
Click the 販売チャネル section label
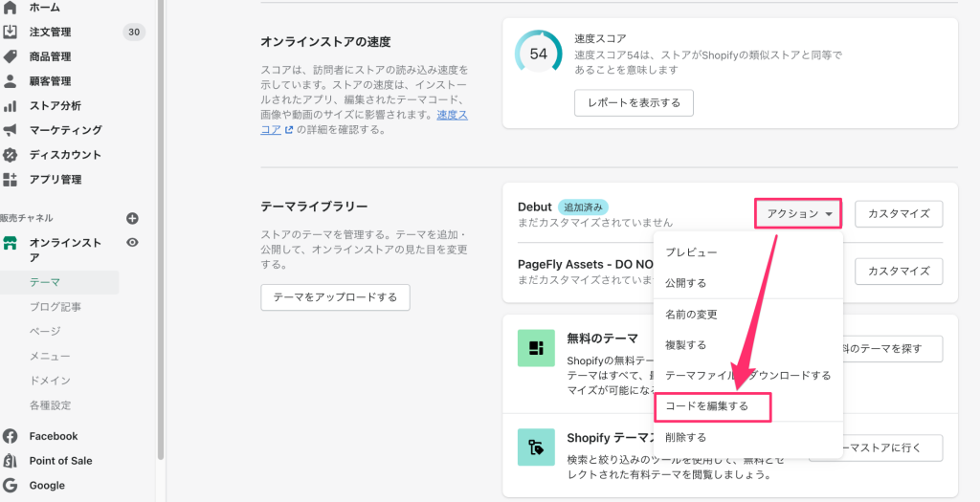click(27, 219)
